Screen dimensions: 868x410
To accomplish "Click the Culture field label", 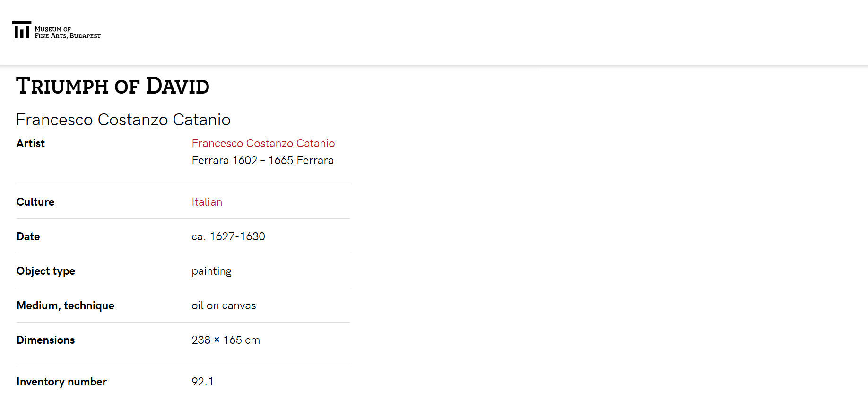I will (x=35, y=202).
